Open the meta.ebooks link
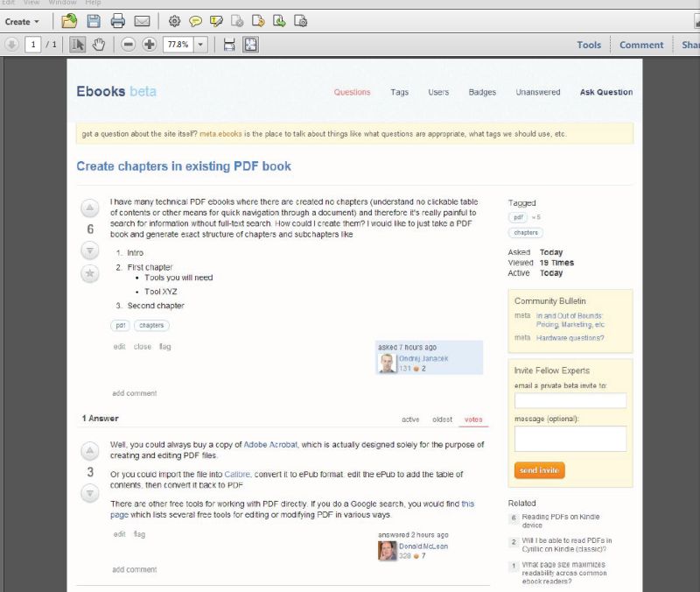 tap(220, 134)
